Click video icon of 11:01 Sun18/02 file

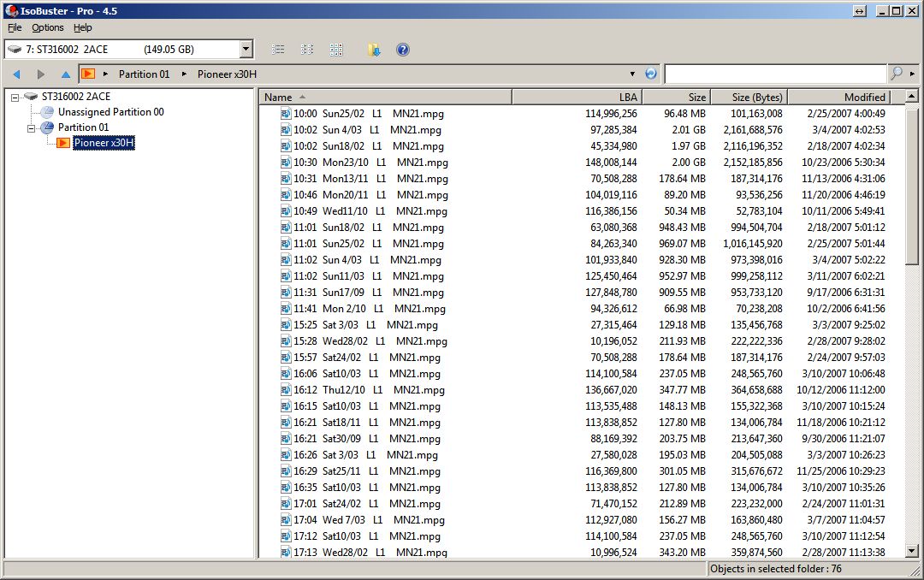pos(286,228)
